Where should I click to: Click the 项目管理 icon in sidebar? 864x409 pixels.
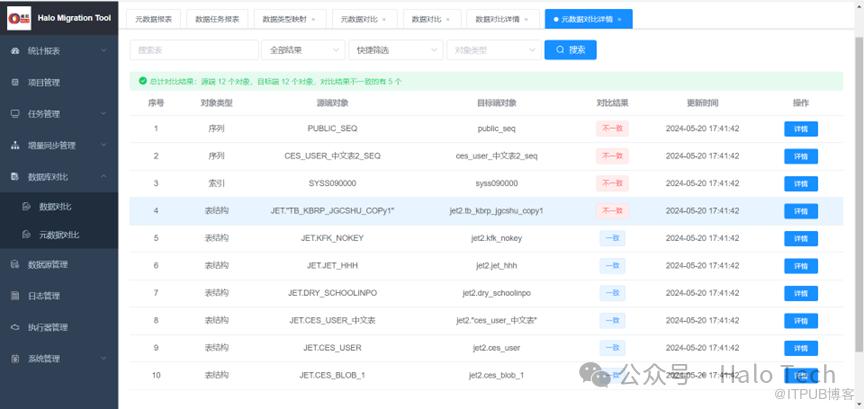(14, 82)
